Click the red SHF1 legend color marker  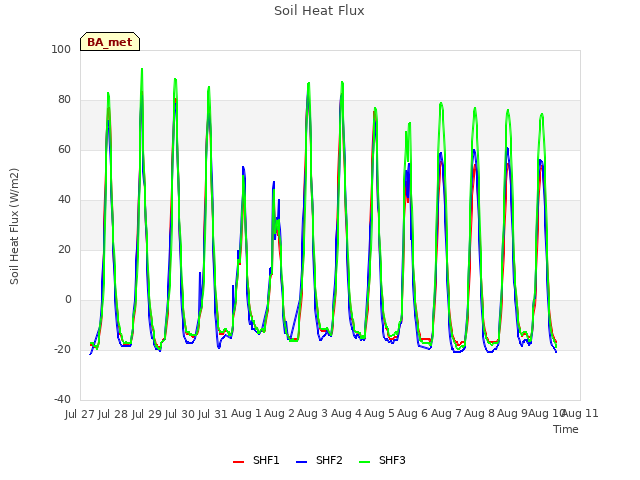pos(238,462)
